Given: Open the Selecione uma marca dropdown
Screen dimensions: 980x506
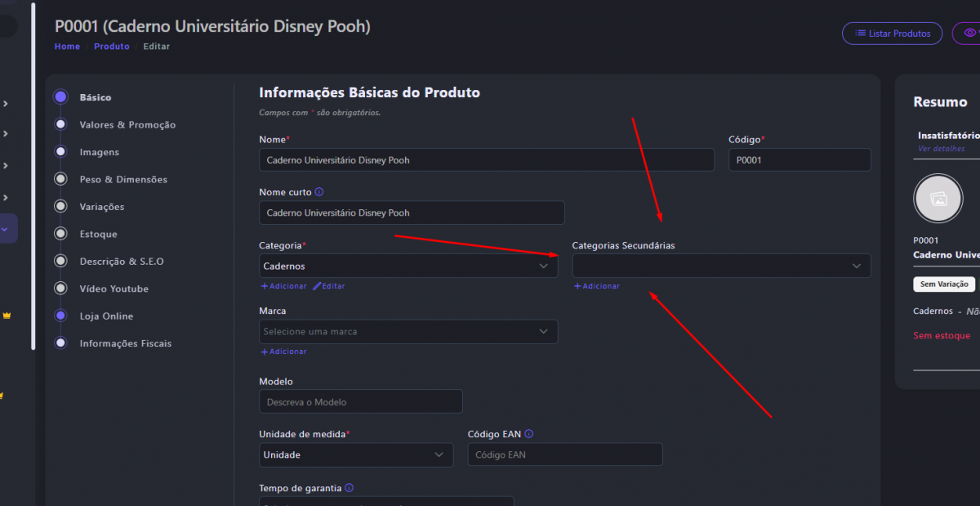Looking at the screenshot, I should (408, 332).
